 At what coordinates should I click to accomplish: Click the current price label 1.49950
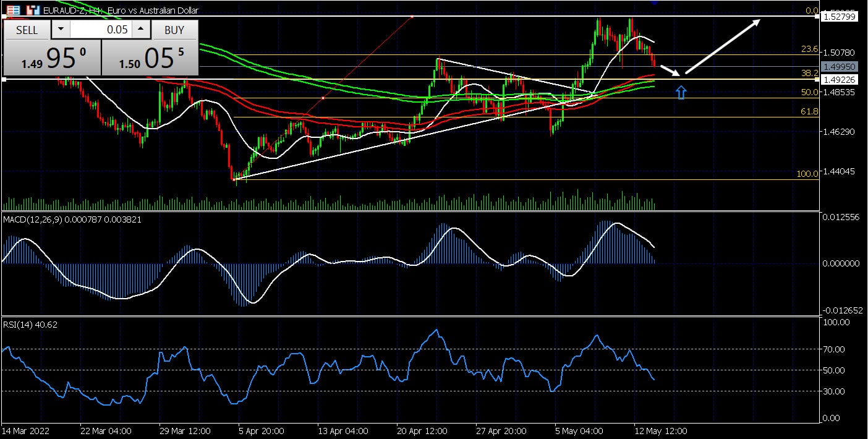(x=838, y=66)
